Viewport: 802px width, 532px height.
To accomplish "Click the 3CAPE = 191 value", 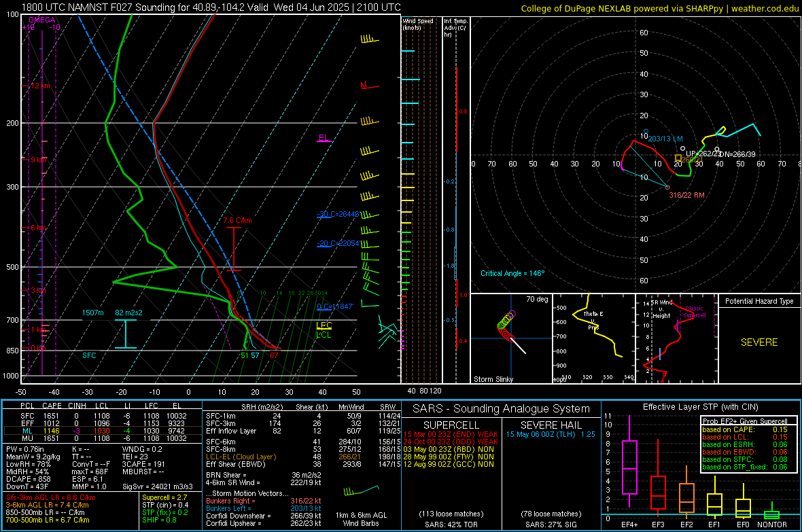I will 143,464.
